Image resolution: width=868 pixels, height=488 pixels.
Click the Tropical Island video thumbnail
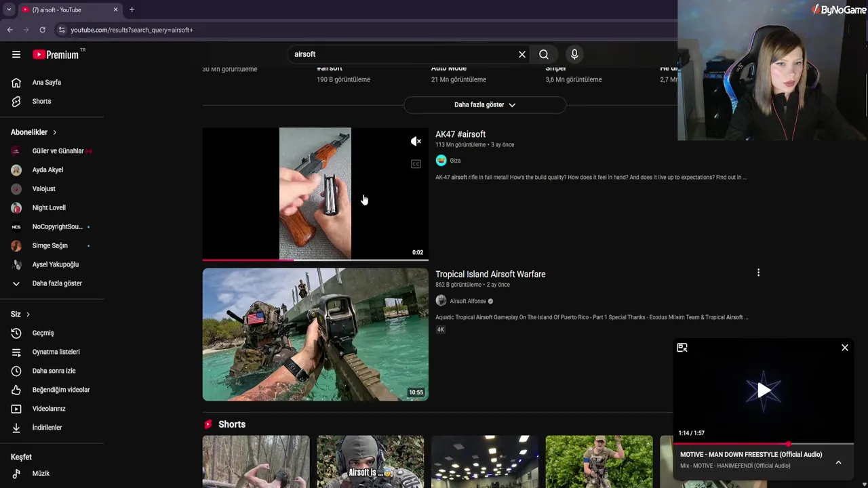click(315, 335)
